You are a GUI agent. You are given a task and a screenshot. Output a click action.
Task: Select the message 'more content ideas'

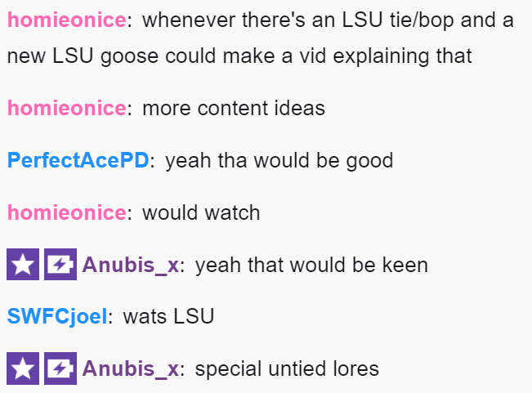pyautogui.click(x=234, y=108)
